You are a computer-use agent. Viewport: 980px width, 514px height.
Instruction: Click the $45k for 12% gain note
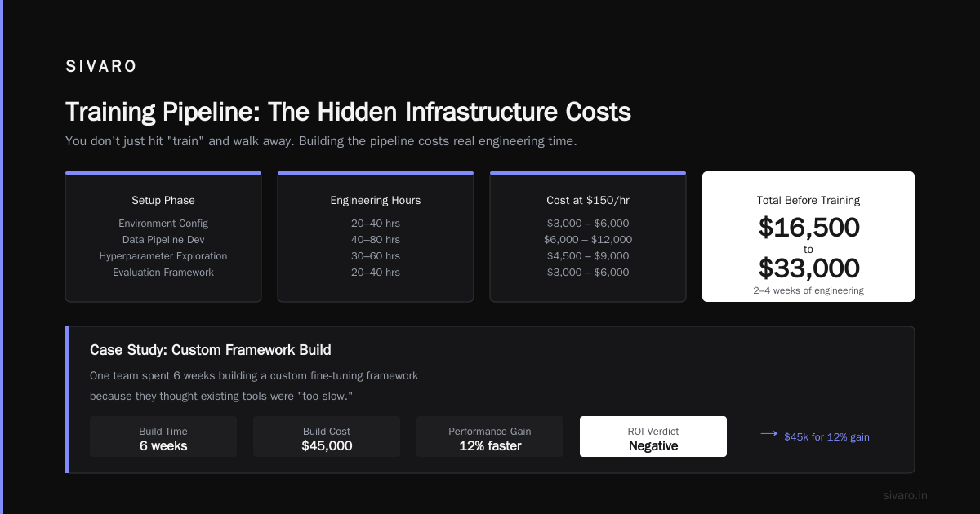826,437
